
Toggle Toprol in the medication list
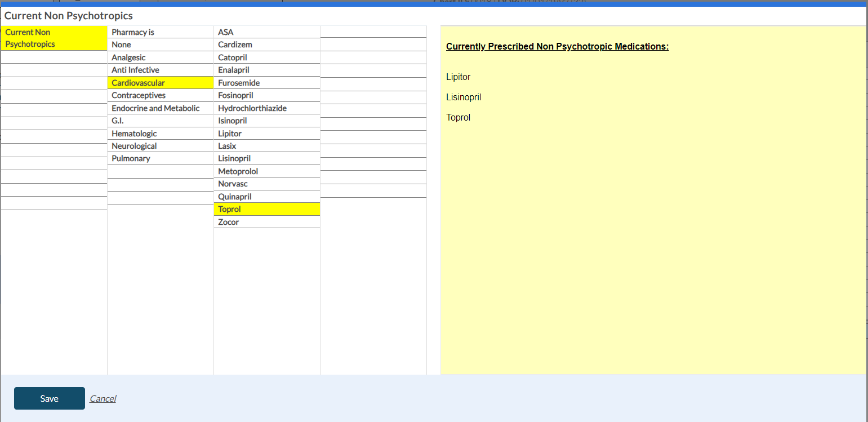click(x=266, y=209)
